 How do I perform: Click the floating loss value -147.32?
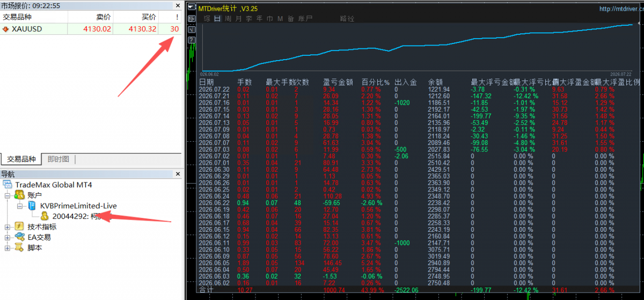tap(481, 96)
